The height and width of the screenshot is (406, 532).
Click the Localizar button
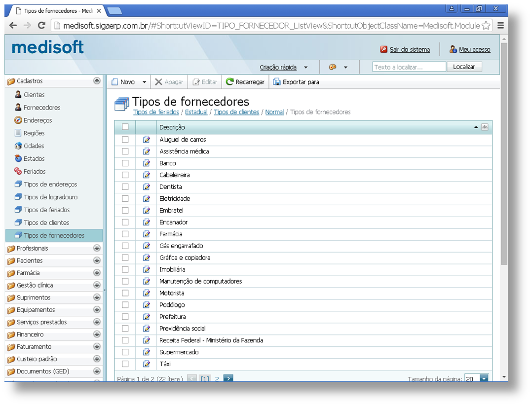pos(464,67)
